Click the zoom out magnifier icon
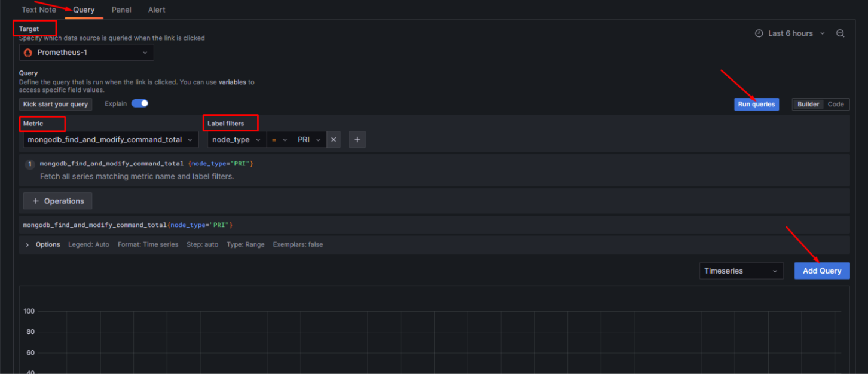Screen dimensions: 868x374 pyautogui.click(x=840, y=33)
